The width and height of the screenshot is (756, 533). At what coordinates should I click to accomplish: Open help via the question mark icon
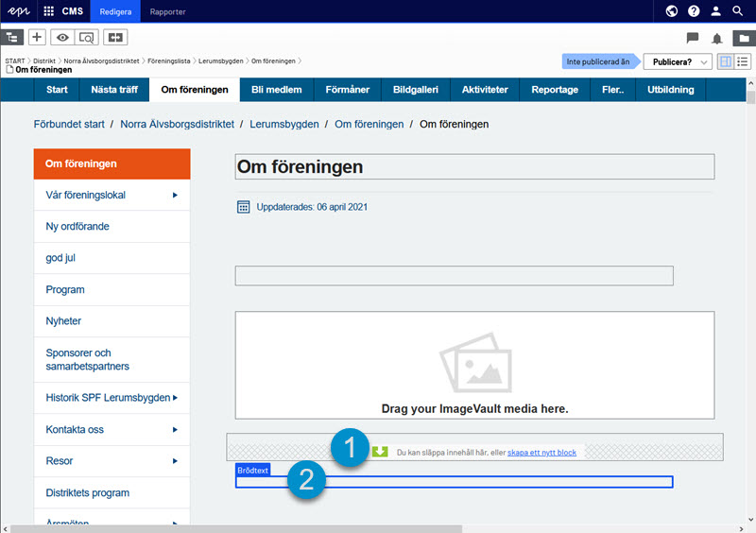(694, 11)
